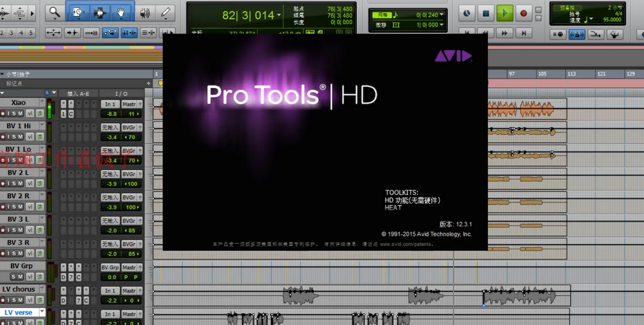The height and width of the screenshot is (325, 644).
Task: Adjust track height zoom icon
Action: (x=19, y=13)
